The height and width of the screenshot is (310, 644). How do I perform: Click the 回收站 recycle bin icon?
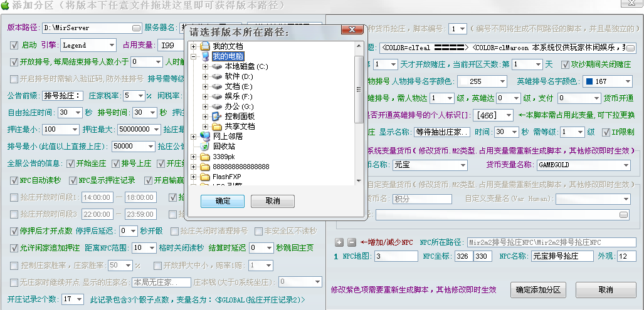[205, 146]
